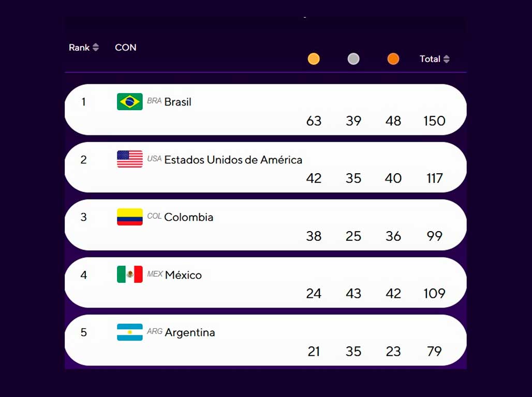Click the bronze medal column icon

pyautogui.click(x=393, y=59)
